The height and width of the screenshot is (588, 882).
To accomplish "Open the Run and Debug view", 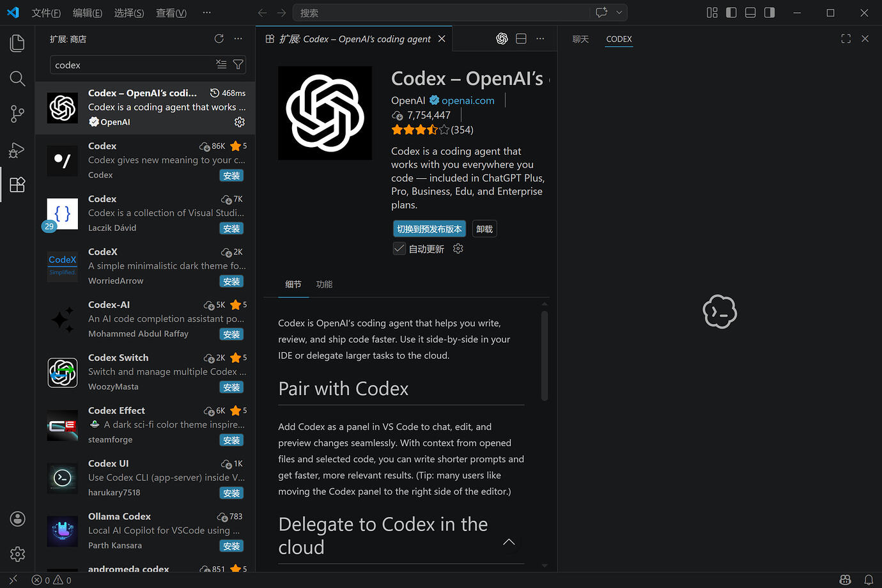I will point(17,150).
